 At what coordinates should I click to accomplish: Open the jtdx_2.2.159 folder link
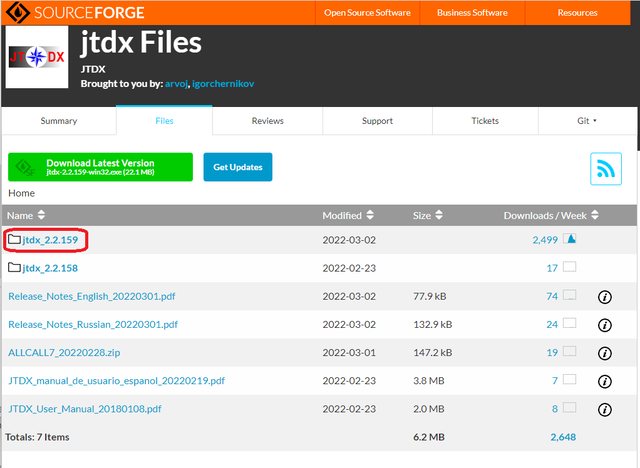[50, 240]
